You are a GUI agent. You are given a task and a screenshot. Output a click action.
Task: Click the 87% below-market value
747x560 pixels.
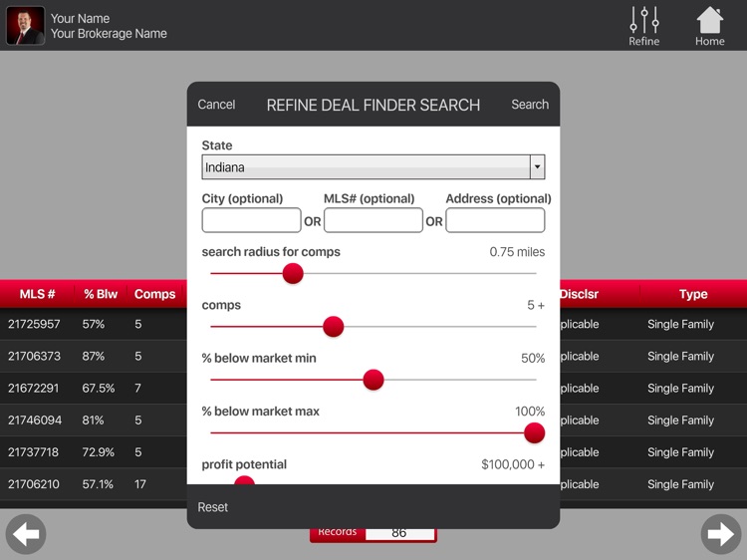[93, 356]
